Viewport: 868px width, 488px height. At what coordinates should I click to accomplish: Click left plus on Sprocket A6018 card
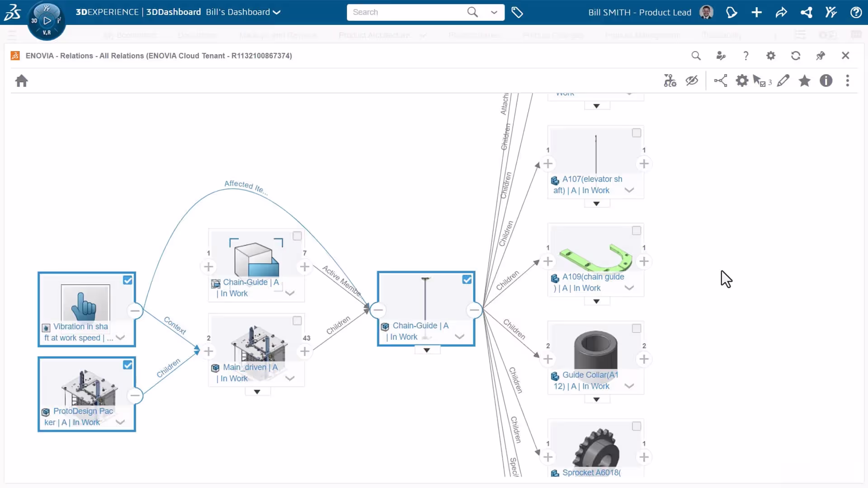pyautogui.click(x=548, y=457)
